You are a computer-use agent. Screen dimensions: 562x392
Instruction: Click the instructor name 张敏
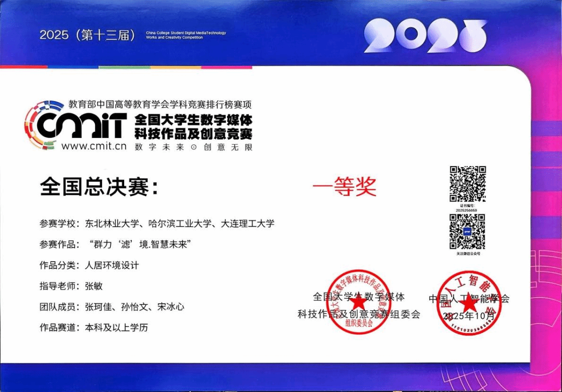tap(94, 286)
